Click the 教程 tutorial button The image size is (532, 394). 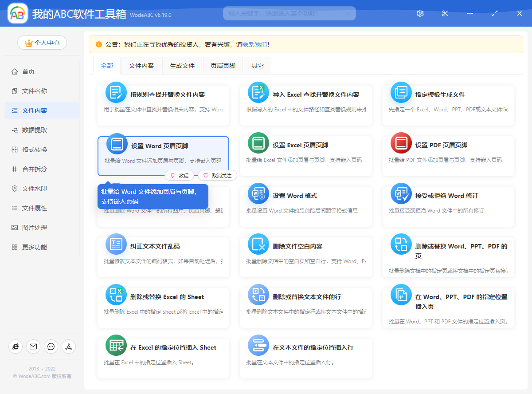coord(179,175)
